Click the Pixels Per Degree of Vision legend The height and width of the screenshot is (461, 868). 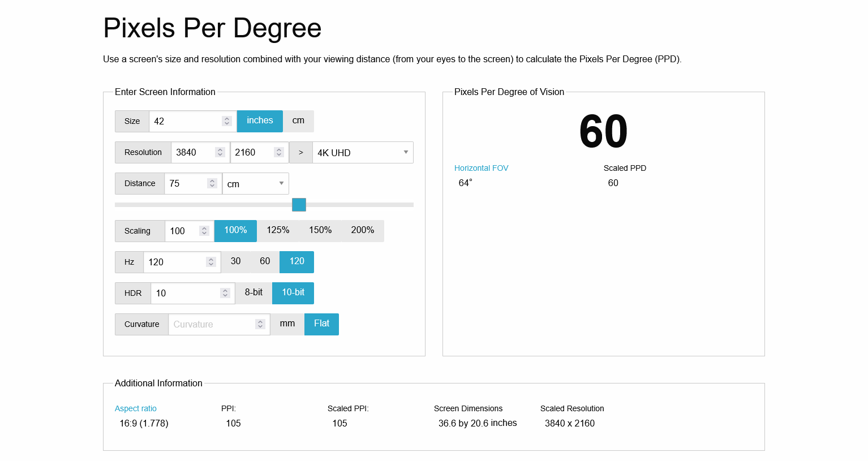[509, 92]
